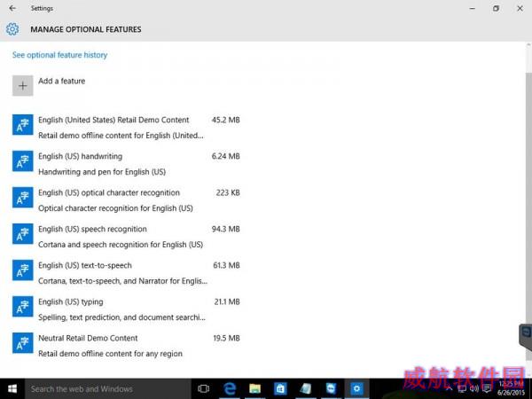Select icon for English (US) typing feature

click(x=23, y=306)
